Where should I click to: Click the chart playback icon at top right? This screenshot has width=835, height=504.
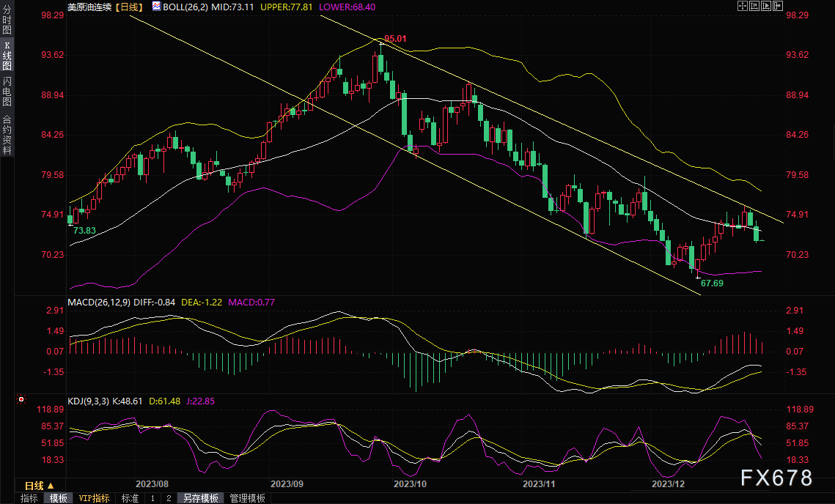point(766,6)
